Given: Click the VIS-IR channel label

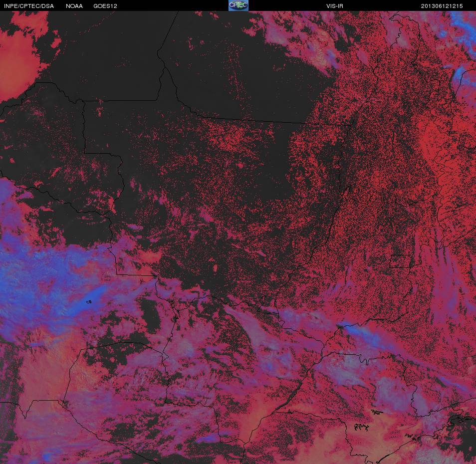Looking at the screenshot, I should tap(335, 6).
